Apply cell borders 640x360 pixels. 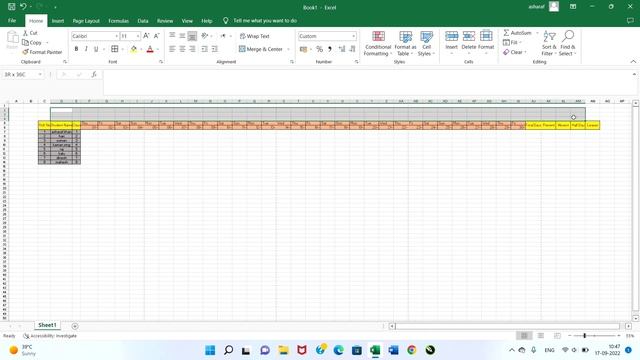115,49
